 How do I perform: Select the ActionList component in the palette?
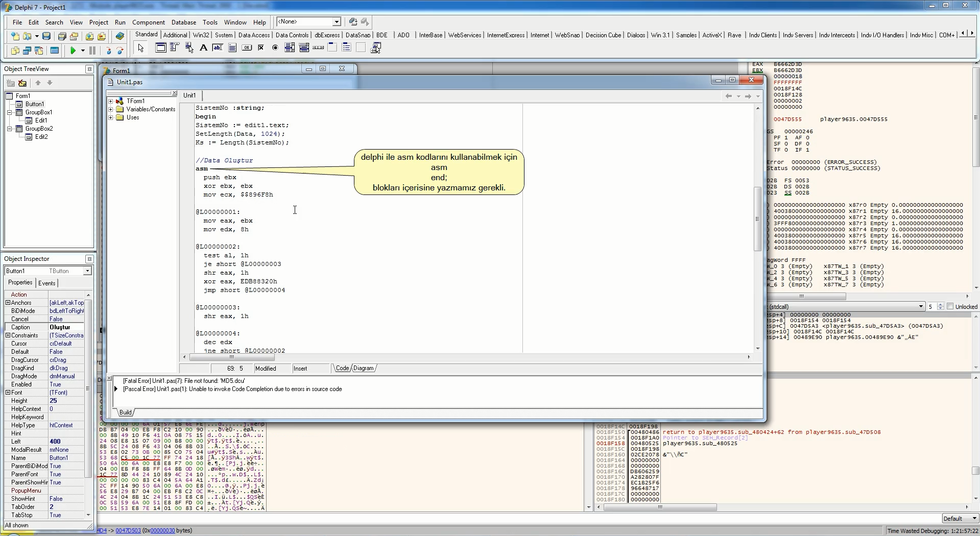375,48
